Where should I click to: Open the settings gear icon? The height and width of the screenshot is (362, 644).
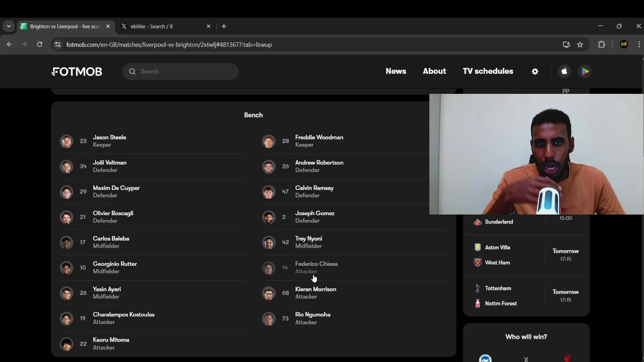tap(535, 71)
